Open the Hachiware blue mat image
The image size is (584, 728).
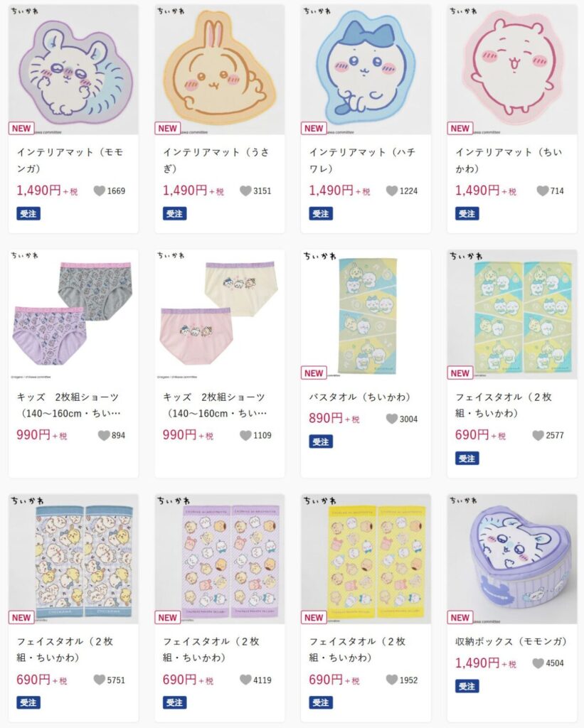(366, 70)
